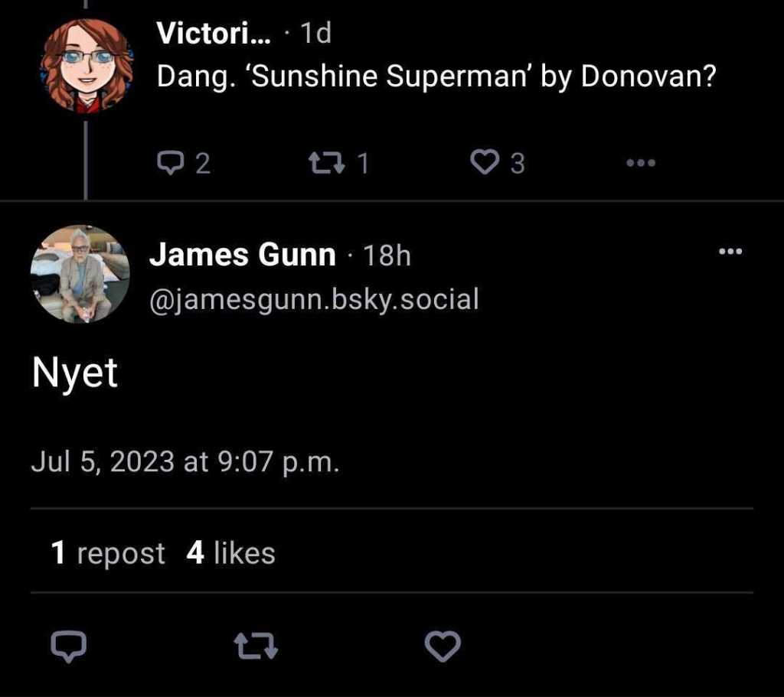Like Victoria's Sunshine Superman comment

498,163
